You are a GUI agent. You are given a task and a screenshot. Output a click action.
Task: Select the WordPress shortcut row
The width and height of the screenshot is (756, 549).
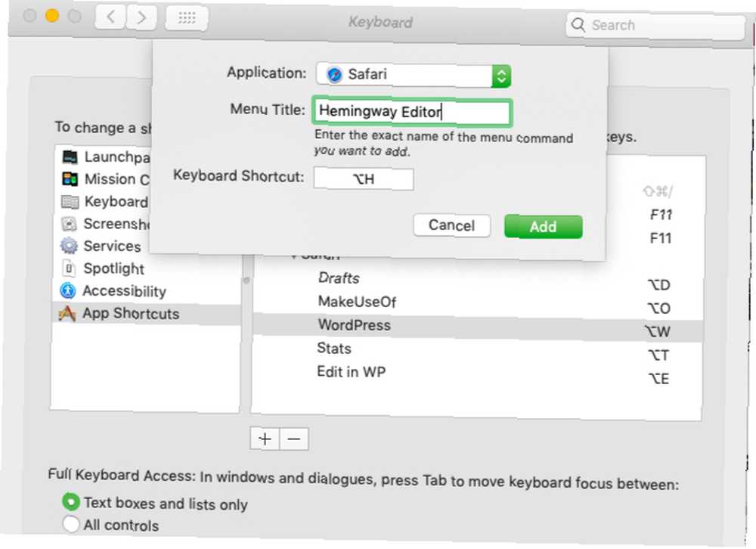coord(477,327)
